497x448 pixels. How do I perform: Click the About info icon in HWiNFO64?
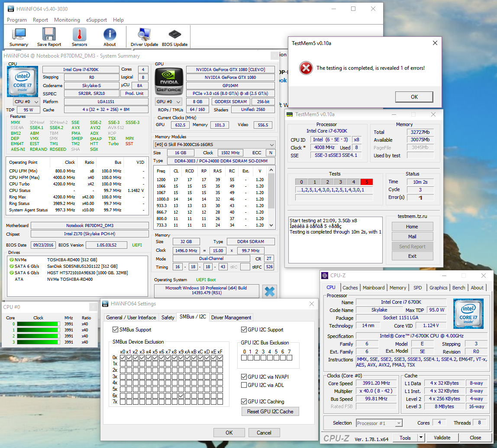[110, 37]
